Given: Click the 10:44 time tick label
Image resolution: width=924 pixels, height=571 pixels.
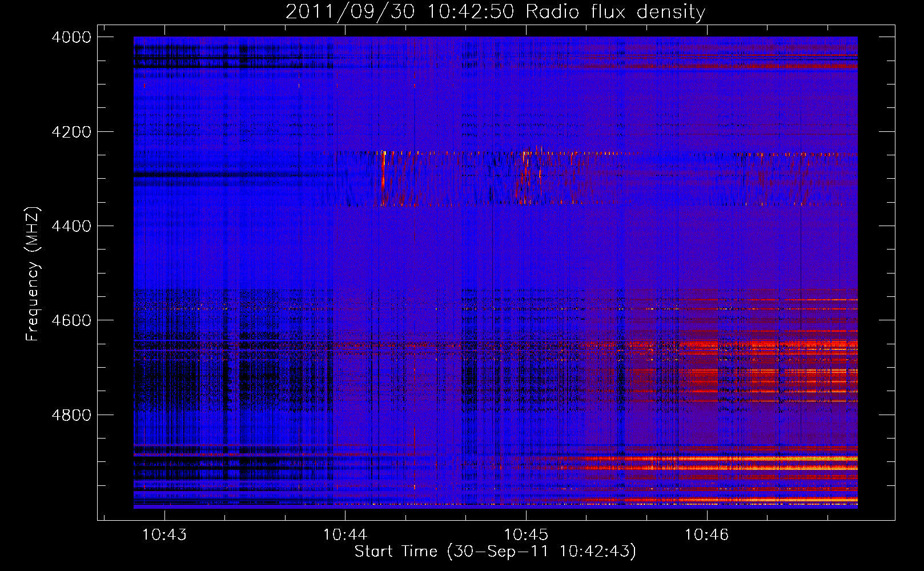Looking at the screenshot, I should click(x=345, y=534).
